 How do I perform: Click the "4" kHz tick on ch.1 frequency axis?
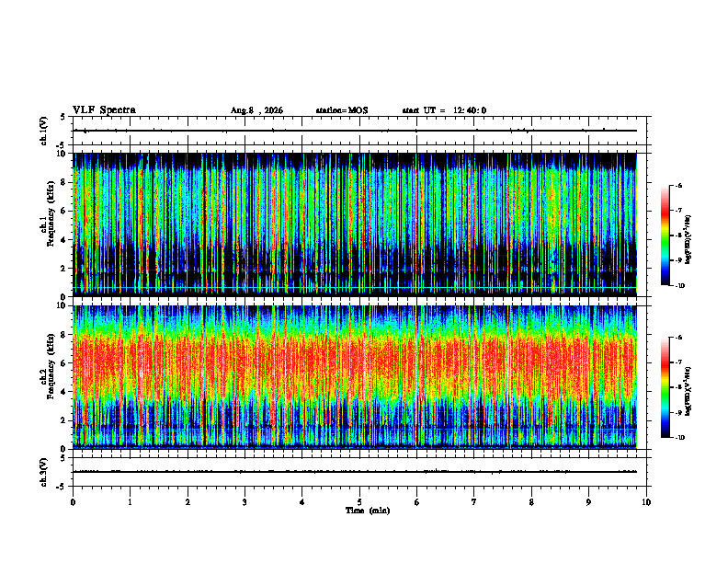click(x=64, y=240)
